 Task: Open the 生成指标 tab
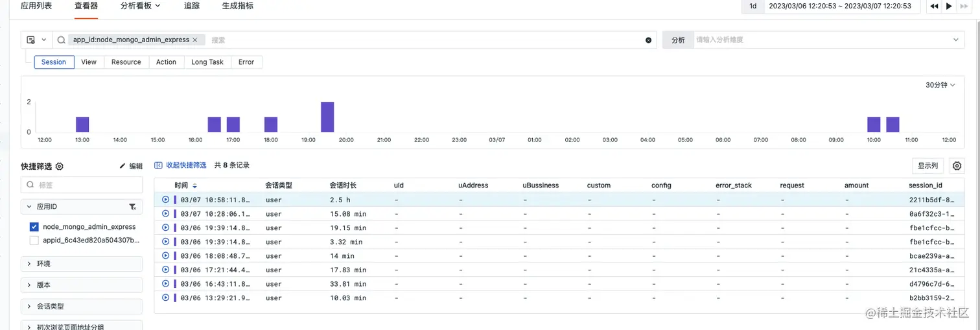238,6
